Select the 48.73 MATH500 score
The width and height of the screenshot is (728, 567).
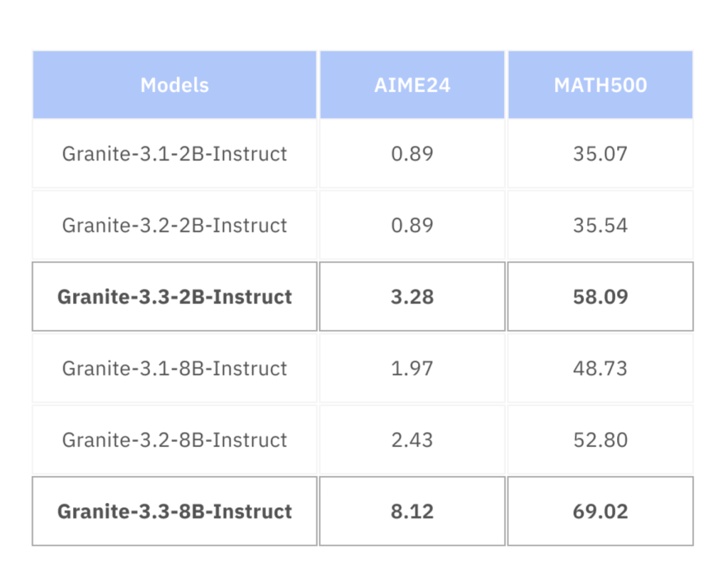[x=600, y=369]
